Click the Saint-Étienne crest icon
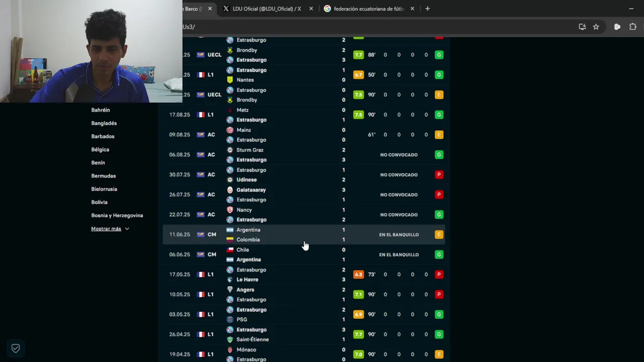The width and height of the screenshot is (644, 362). 230,339
